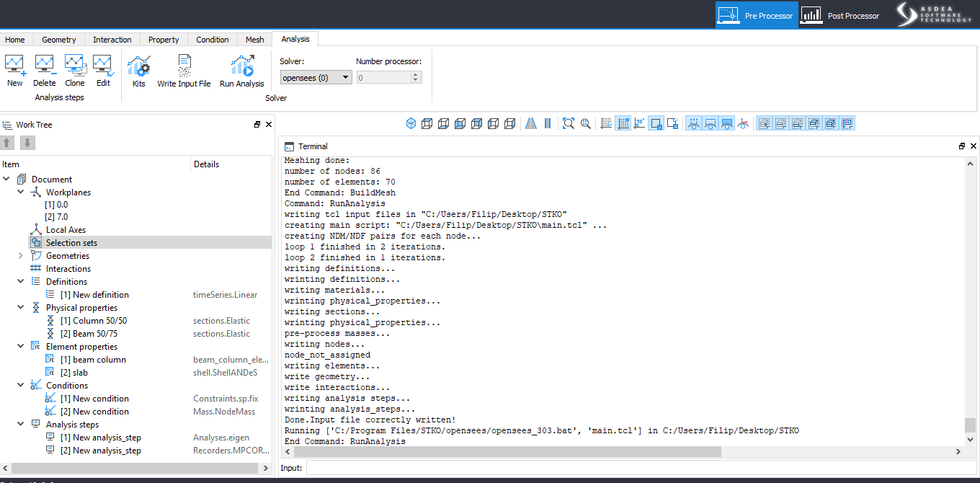Open the Interaction tab
This screenshot has width=980, height=483.
[x=112, y=40]
